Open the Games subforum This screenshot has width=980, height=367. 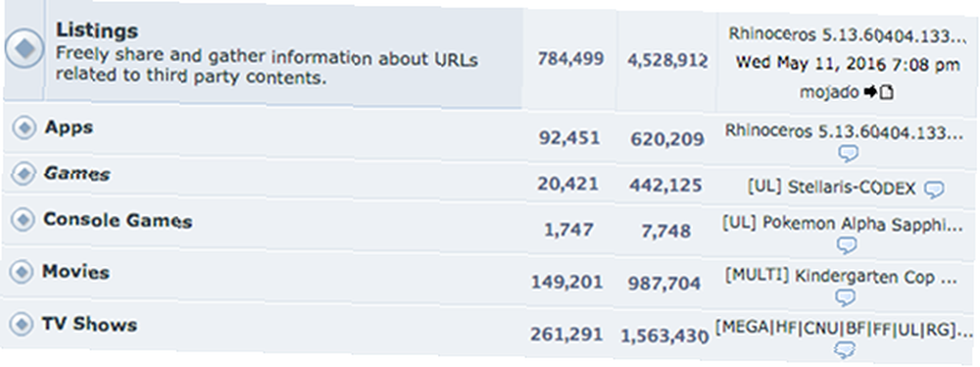pos(76,174)
